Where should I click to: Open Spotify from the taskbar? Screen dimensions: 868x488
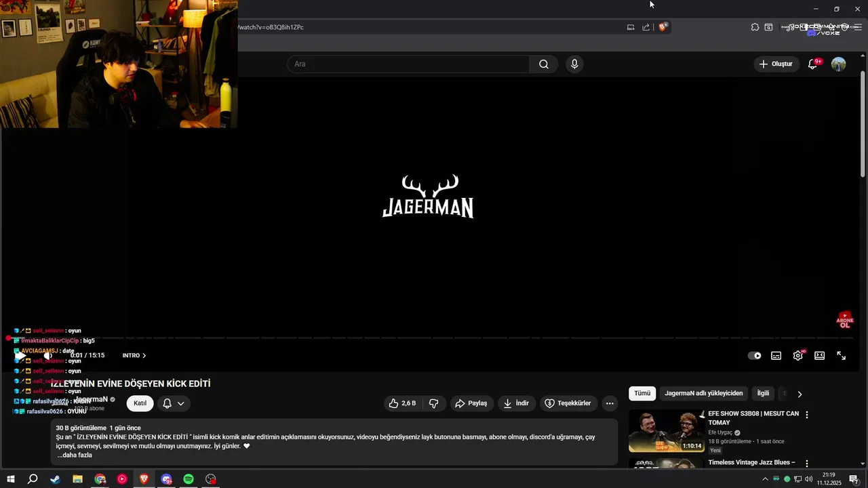[x=189, y=479]
